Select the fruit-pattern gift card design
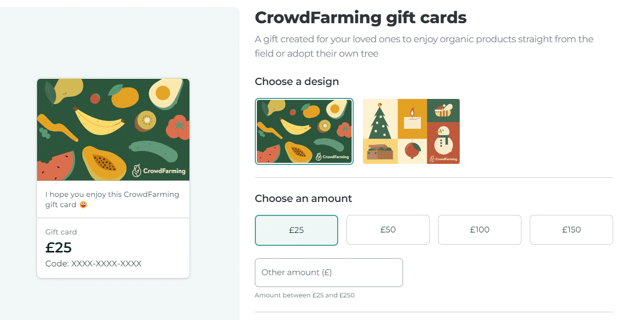The width and height of the screenshot is (644, 320). point(304,131)
